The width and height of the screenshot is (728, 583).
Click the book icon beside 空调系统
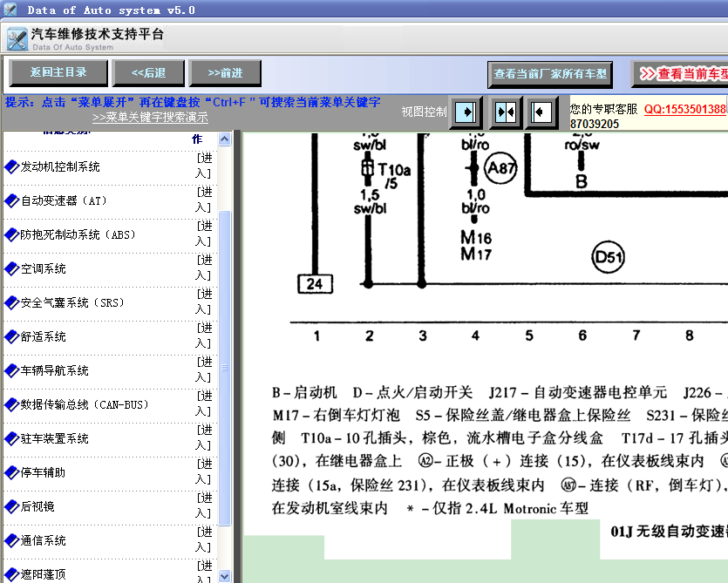[11, 268]
